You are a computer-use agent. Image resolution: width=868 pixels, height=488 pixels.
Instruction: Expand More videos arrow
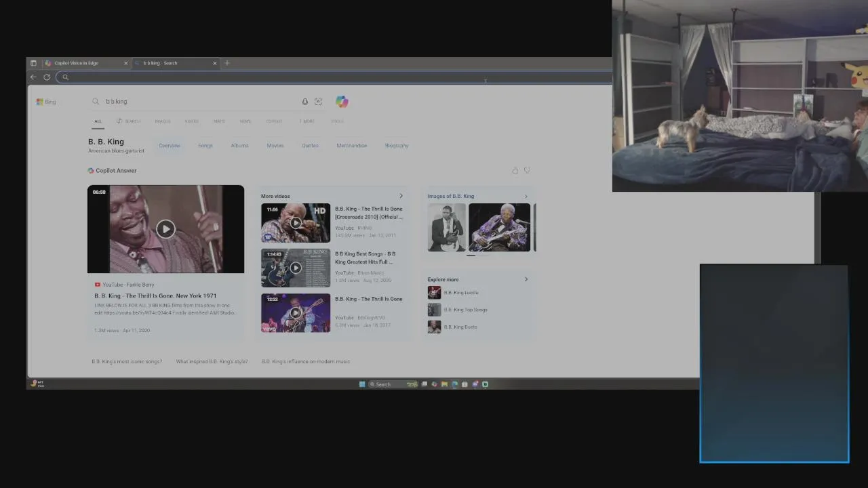(401, 197)
